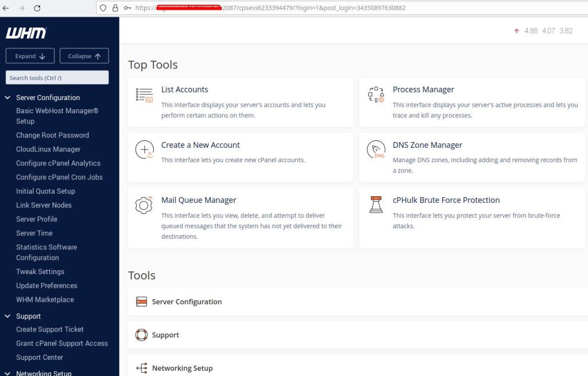Click the Create a New Account icon
The height and width of the screenshot is (376, 588).
pyautogui.click(x=144, y=150)
